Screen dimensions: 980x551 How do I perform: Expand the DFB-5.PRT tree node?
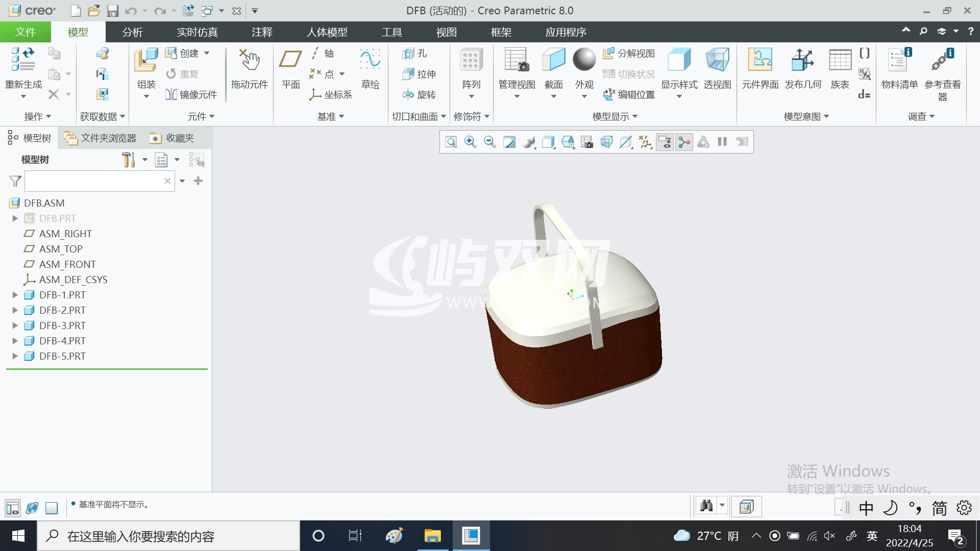point(15,356)
